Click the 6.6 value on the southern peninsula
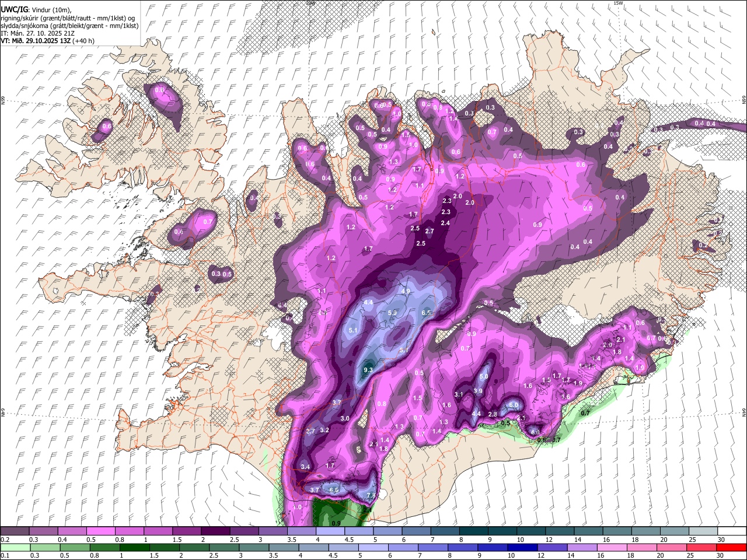 tap(334, 490)
